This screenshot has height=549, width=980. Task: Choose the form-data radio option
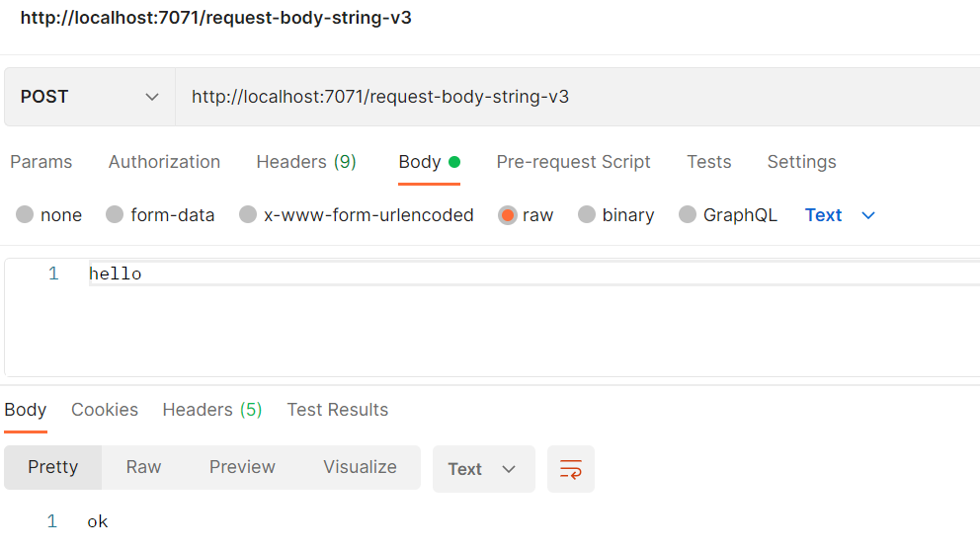pos(115,215)
